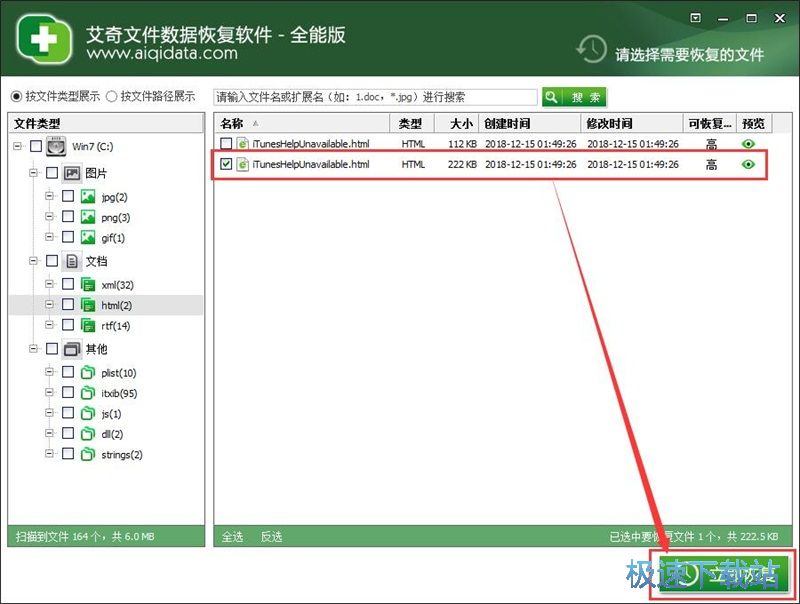This screenshot has height=604, width=800.
Task: Collapse the 其他 tree branch
Action: 34,349
